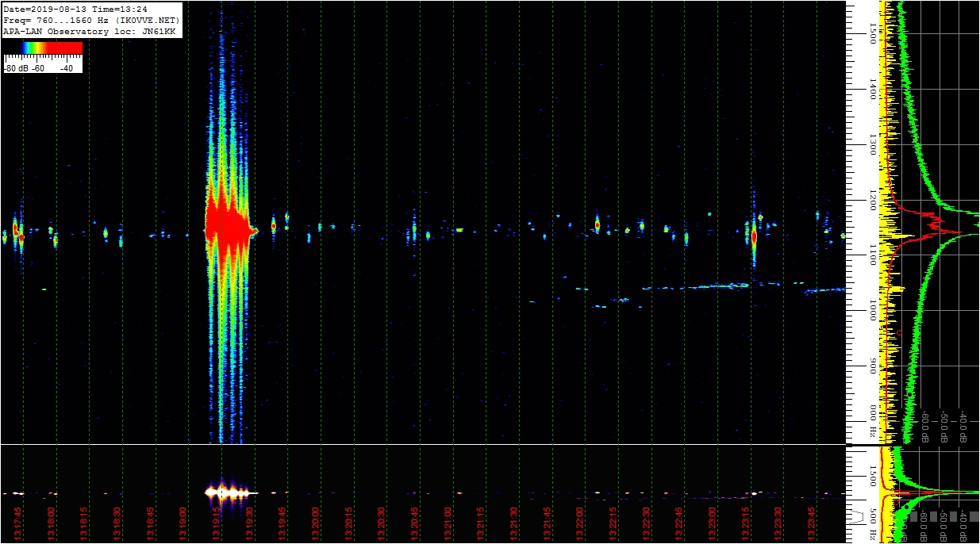The width and height of the screenshot is (980, 544).
Task: Click the 800 Hz frequency scale label
Action: 872,421
